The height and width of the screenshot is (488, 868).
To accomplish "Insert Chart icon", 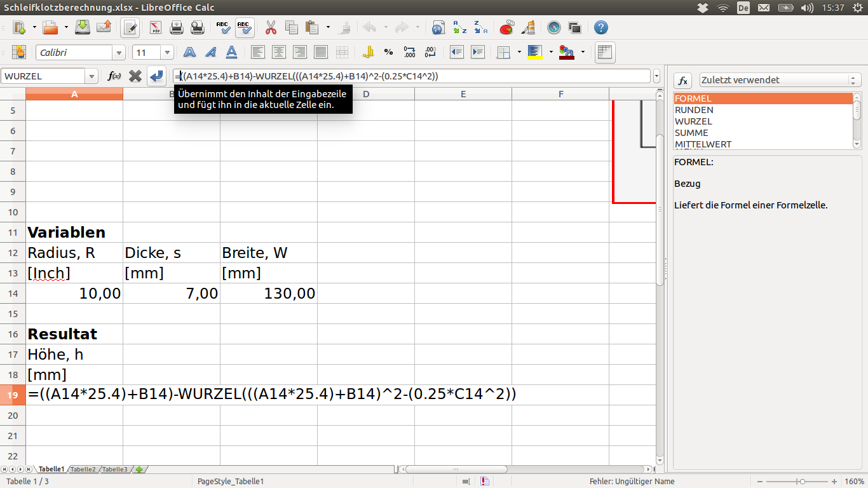I will click(x=506, y=28).
